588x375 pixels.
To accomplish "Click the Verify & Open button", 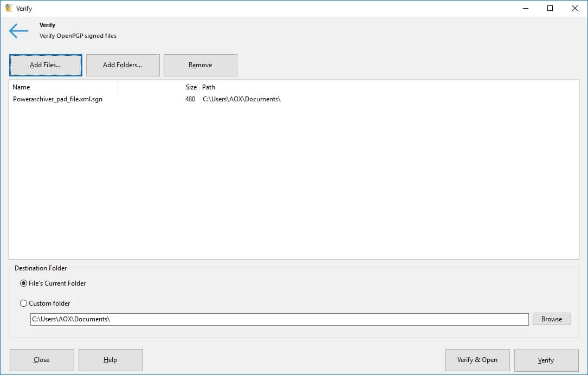I will (477, 360).
